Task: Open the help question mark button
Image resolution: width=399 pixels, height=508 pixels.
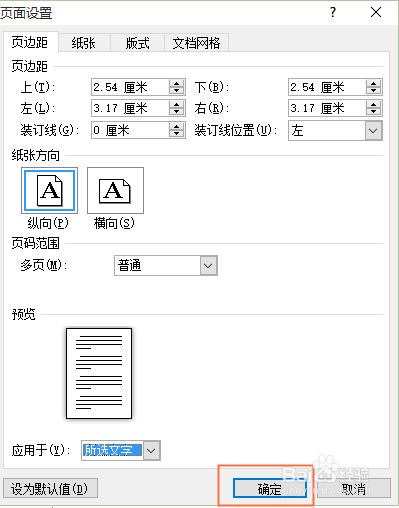Action: point(333,13)
